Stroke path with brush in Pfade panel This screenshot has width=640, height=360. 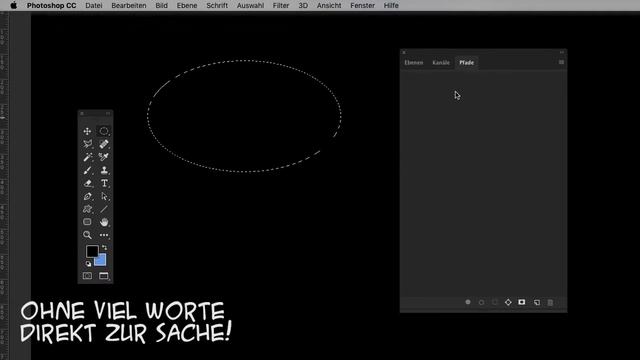[x=481, y=302]
